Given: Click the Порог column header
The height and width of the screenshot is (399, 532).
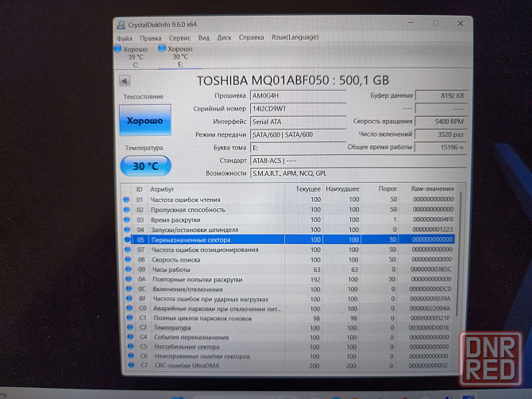Looking at the screenshot, I should pyautogui.click(x=380, y=188).
